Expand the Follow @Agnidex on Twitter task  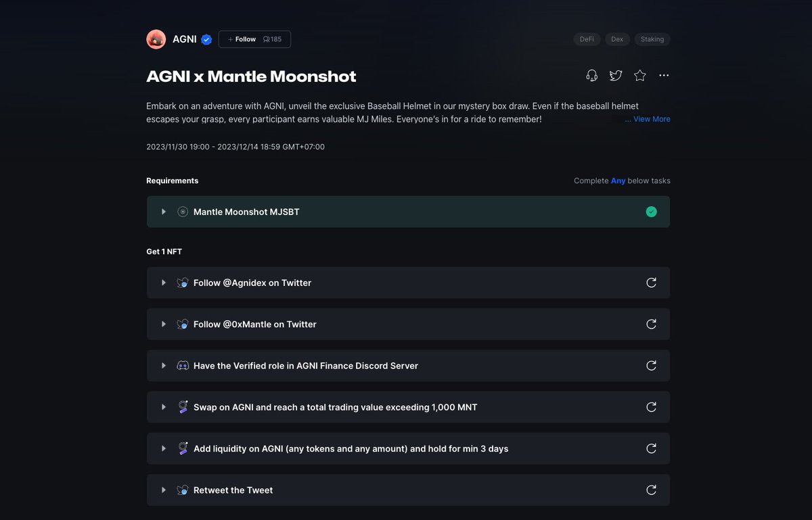[x=164, y=283]
